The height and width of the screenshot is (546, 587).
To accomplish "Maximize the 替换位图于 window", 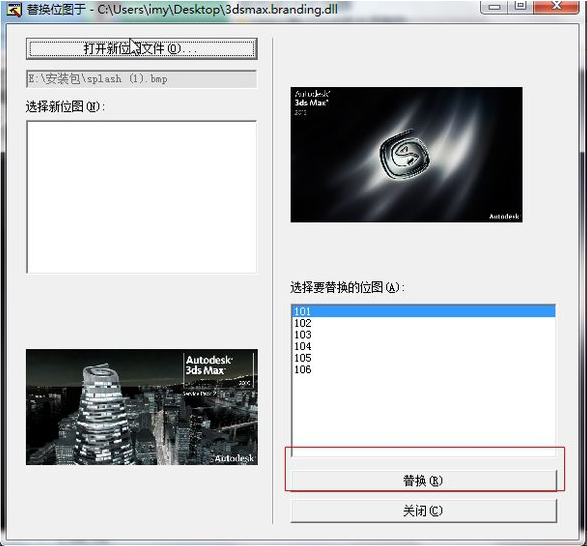I will [521, 6].
